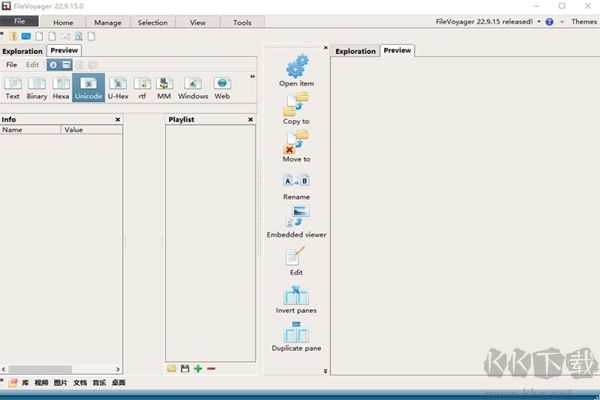Switch to the Selection ribbon tab
Viewport: 600px width, 400px height.
coord(153,23)
